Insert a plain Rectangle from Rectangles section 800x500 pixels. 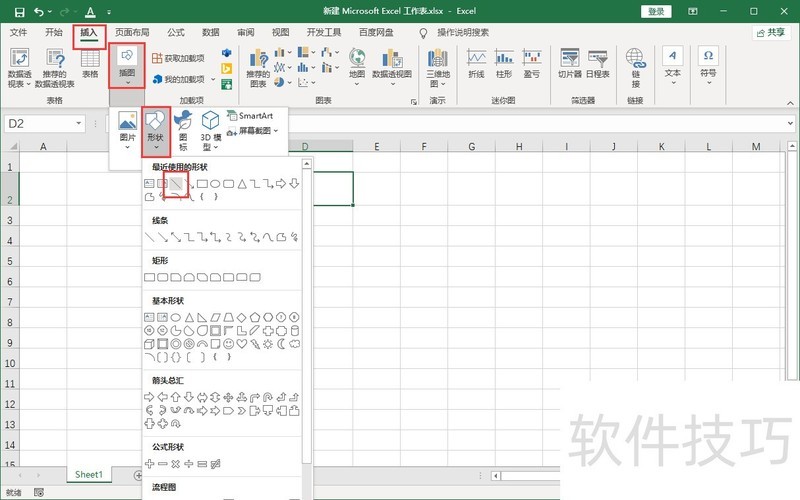[x=149, y=277]
